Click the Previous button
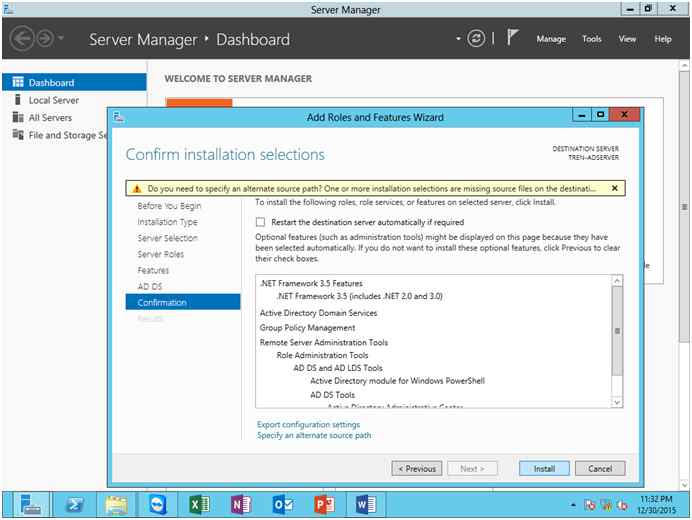 coord(417,469)
